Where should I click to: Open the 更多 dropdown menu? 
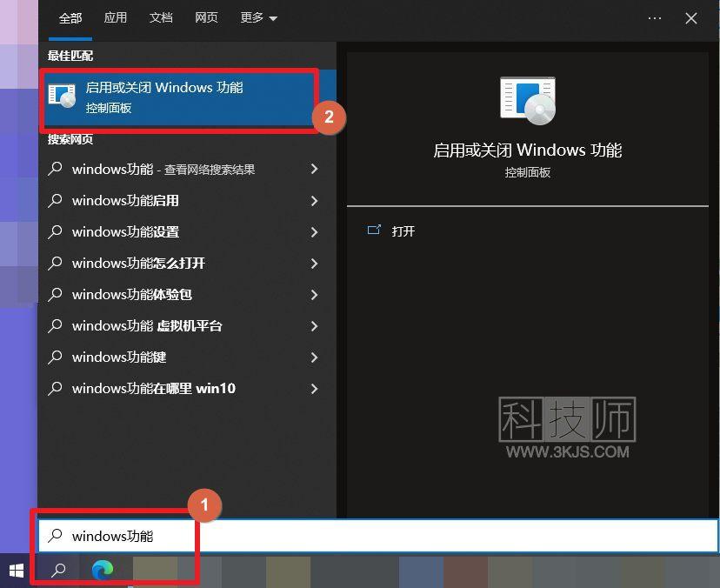click(x=258, y=18)
